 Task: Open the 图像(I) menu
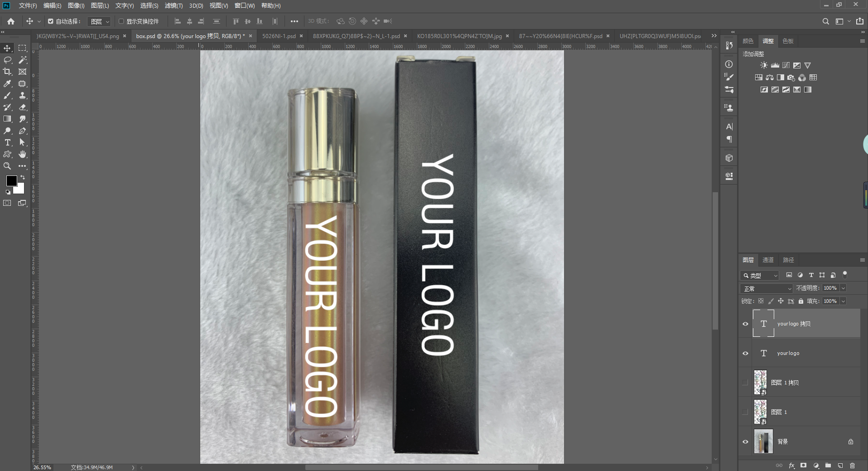(76, 5)
